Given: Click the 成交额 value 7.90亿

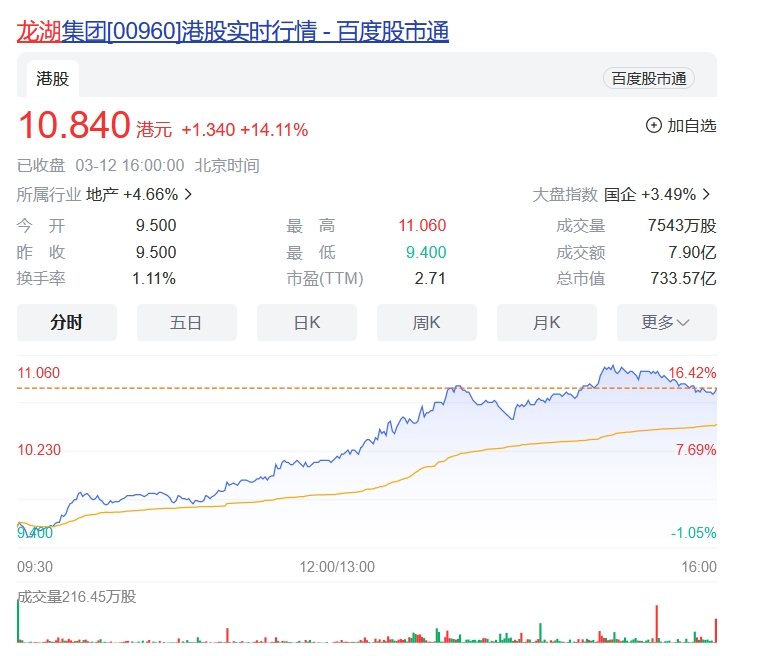Looking at the screenshot, I should point(692,252).
